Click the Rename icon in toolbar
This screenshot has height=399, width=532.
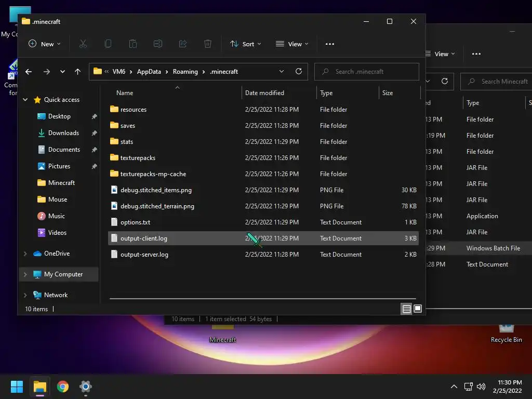(158, 44)
